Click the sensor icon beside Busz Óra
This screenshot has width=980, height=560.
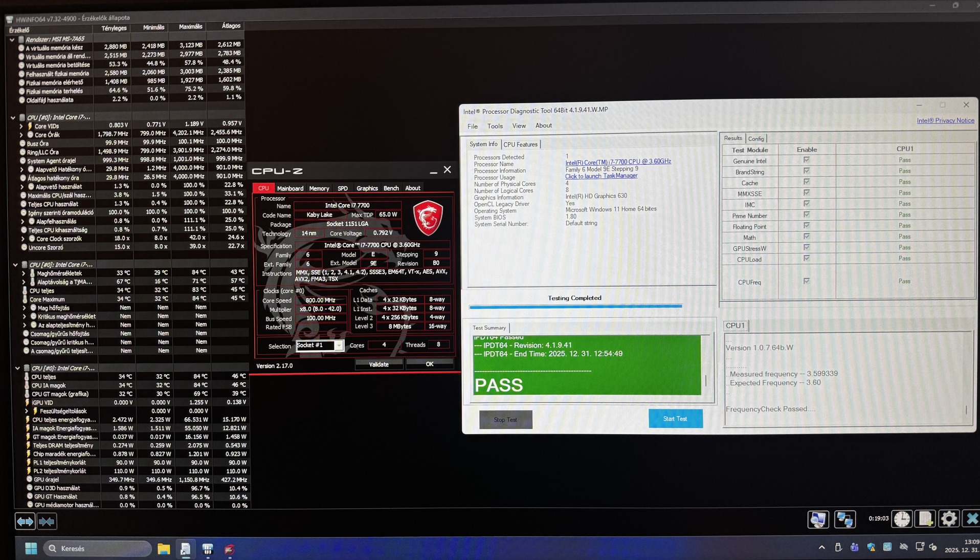(x=22, y=143)
